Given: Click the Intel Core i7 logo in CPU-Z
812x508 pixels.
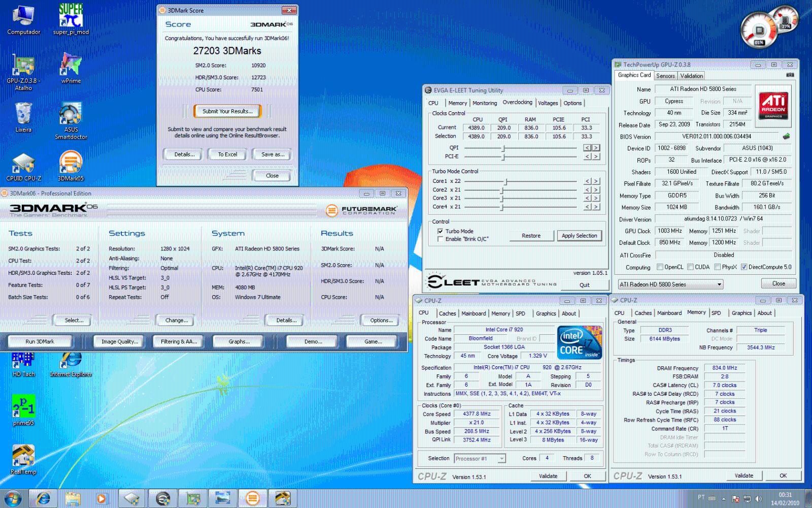Looking at the screenshot, I should click(579, 343).
